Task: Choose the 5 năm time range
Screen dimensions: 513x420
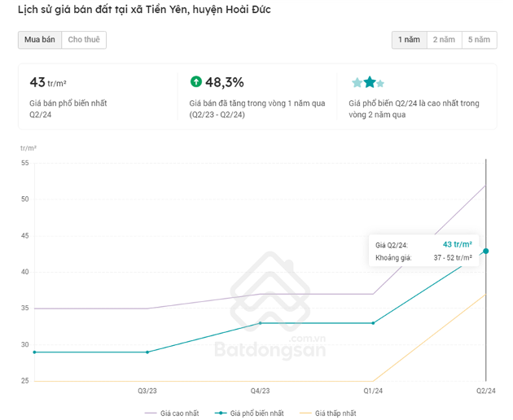Action: click(479, 40)
